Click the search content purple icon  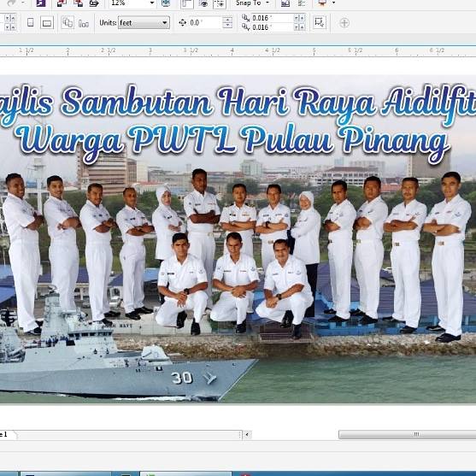pyautogui.click(x=41, y=3)
